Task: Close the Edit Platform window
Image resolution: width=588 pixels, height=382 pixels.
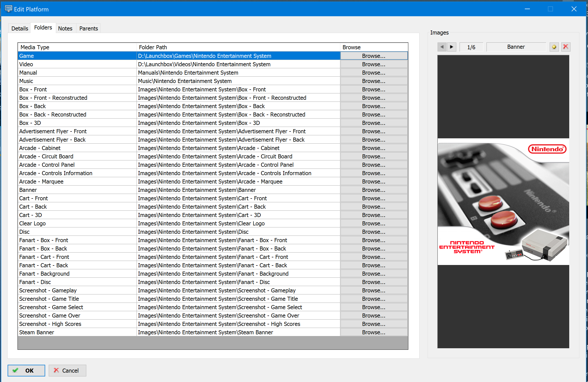Action: point(574,9)
